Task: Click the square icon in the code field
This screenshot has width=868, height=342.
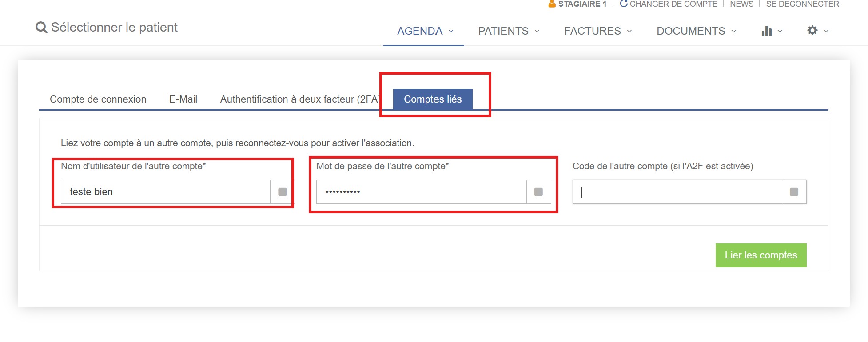Action: point(794,192)
